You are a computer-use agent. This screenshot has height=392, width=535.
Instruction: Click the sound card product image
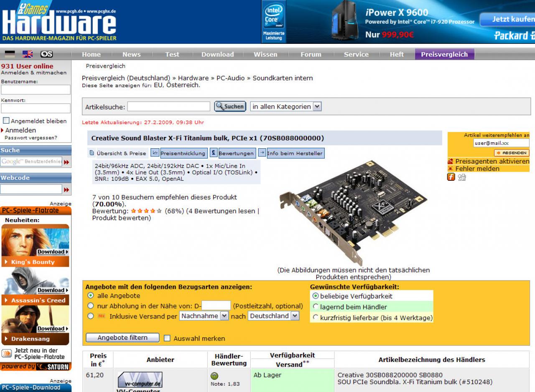click(353, 213)
